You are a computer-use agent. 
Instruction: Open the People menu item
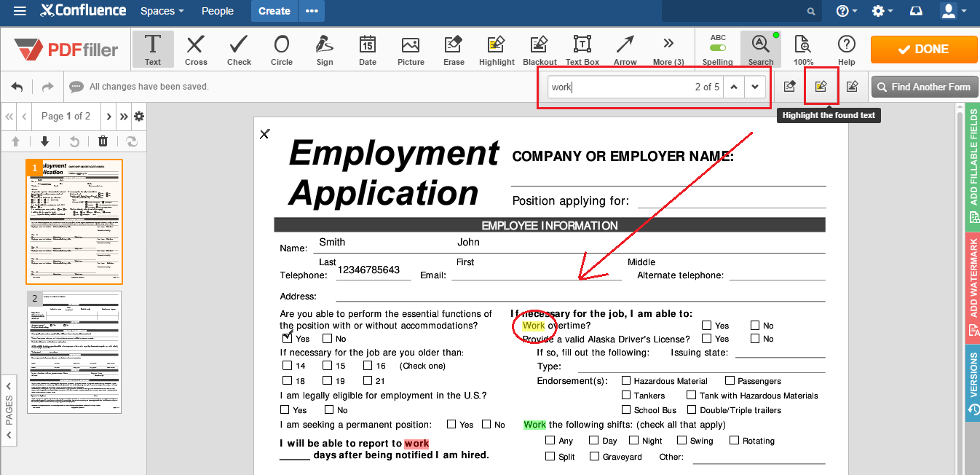[218, 11]
